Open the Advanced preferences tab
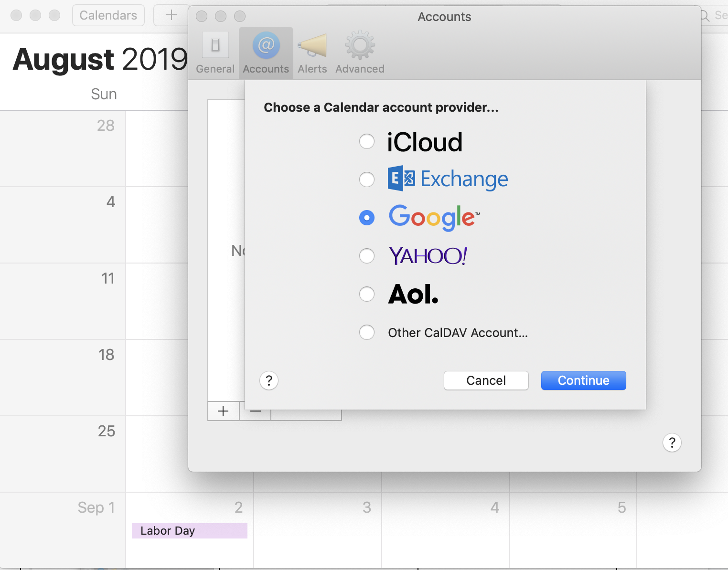728x570 pixels. click(x=360, y=53)
